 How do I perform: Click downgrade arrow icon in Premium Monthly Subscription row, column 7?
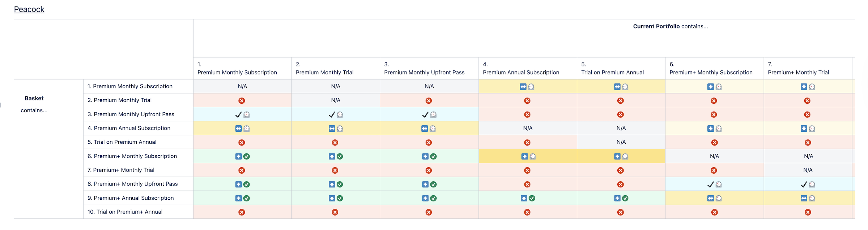coord(804,87)
